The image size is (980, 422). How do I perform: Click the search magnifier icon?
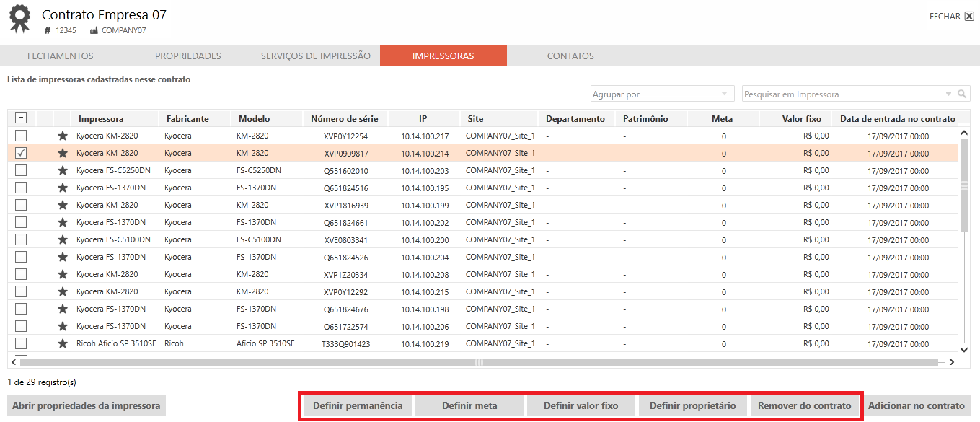pos(962,94)
